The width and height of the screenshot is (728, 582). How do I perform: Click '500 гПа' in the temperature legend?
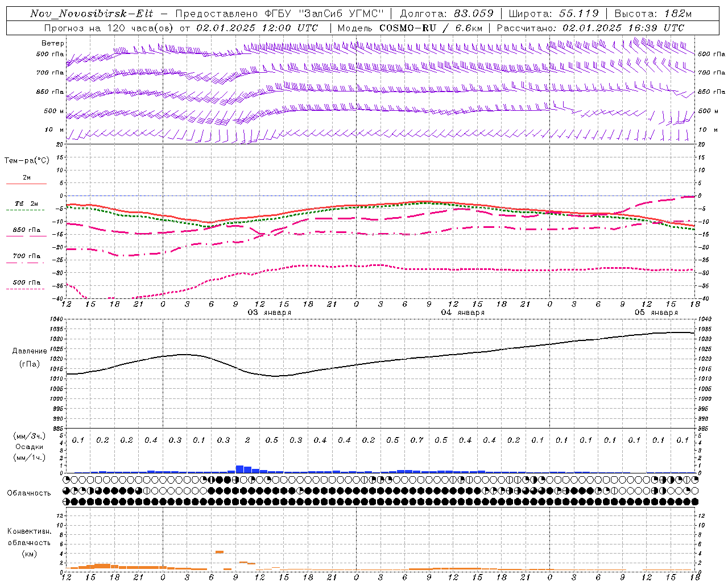[27, 282]
